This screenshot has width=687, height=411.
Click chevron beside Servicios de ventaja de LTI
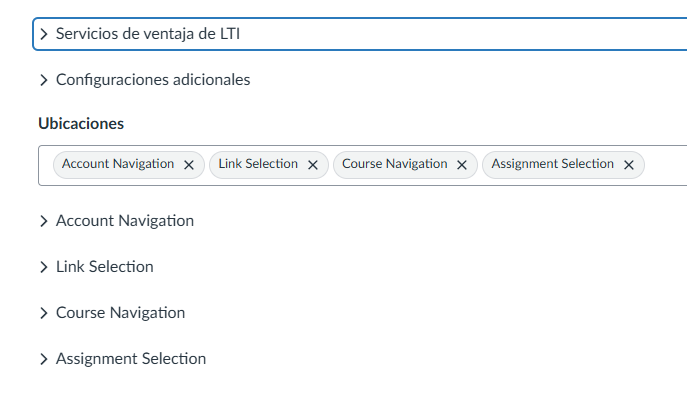point(44,34)
